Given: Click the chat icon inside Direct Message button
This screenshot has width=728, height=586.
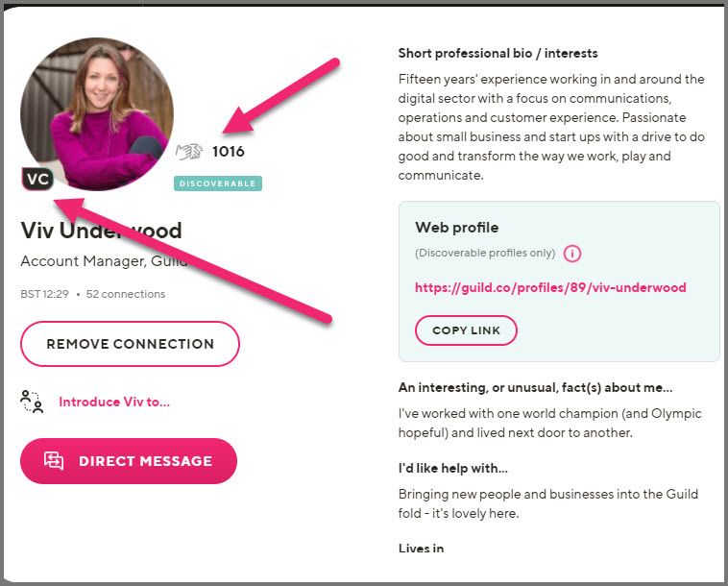Looking at the screenshot, I should [x=54, y=460].
